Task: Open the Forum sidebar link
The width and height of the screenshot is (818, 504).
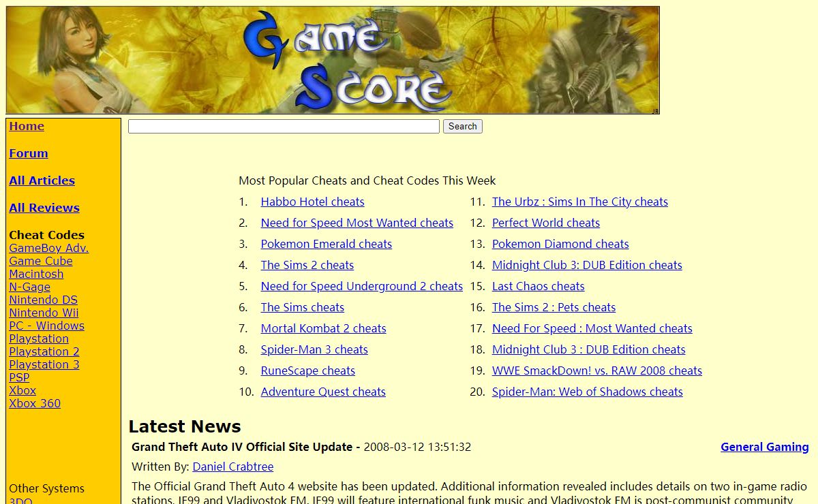Action: click(29, 153)
